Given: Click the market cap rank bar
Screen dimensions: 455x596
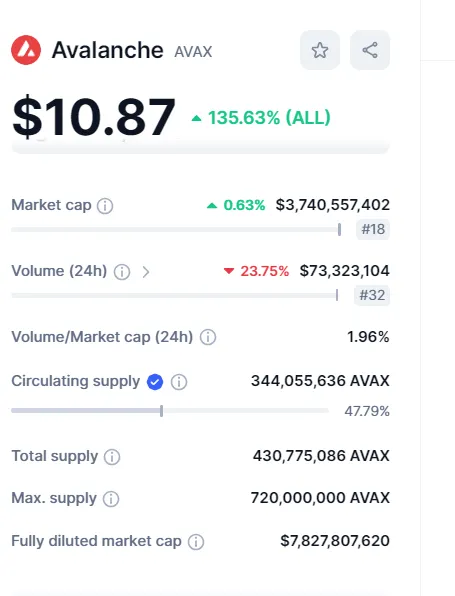Looking at the screenshot, I should pyautogui.click(x=176, y=230).
